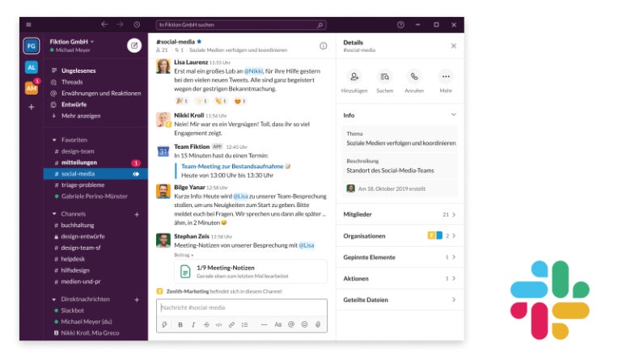
Task: Open the design-entwürfe private channel
Action: [83, 236]
